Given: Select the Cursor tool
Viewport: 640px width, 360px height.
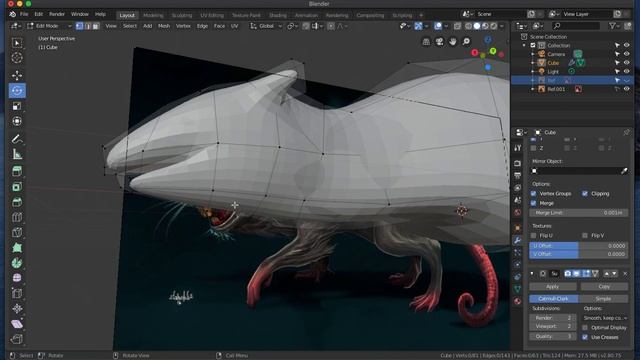Looking at the screenshot, I should 17,58.
